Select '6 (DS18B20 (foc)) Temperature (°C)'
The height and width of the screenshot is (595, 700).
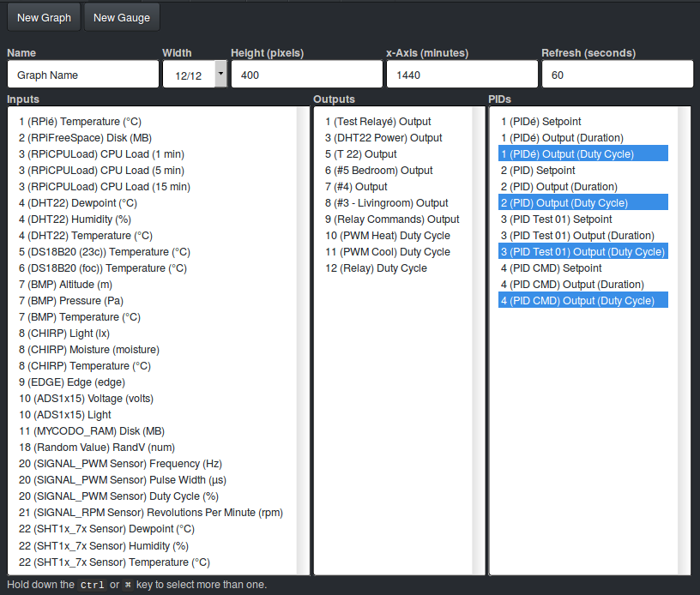(152, 268)
